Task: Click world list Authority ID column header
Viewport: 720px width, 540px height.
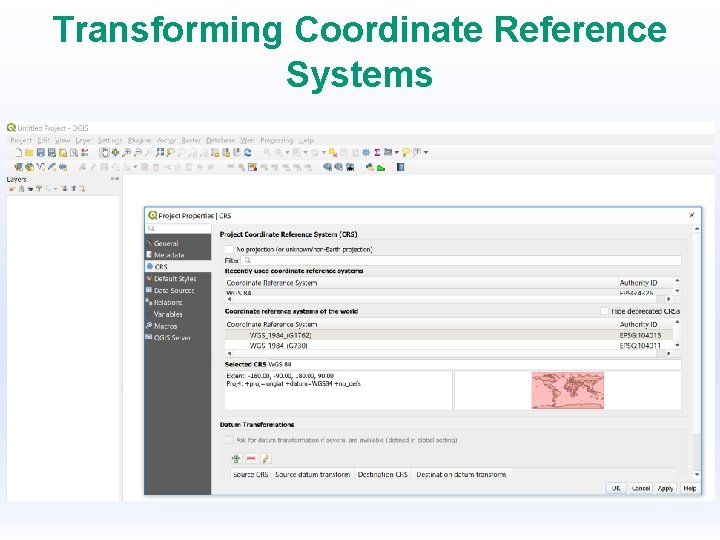Action: pos(645,324)
